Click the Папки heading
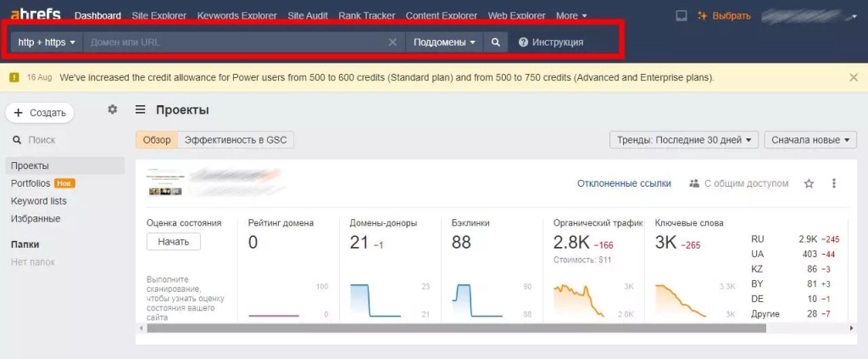The height and width of the screenshot is (359, 868). coord(25,244)
